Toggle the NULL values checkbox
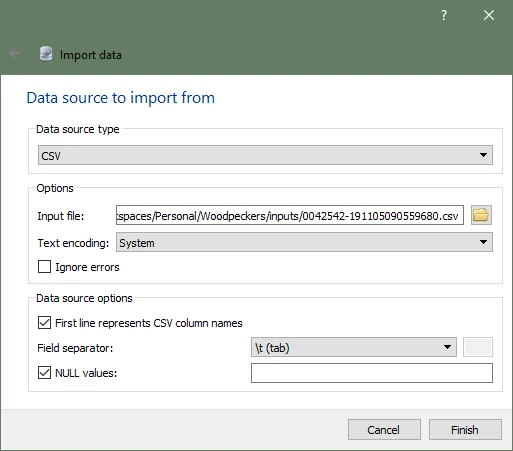 click(44, 373)
